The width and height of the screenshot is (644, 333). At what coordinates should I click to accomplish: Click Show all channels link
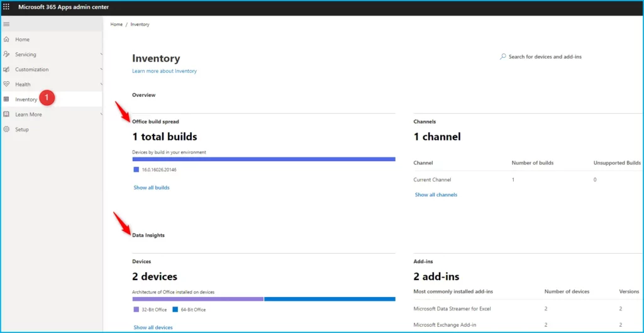click(436, 195)
